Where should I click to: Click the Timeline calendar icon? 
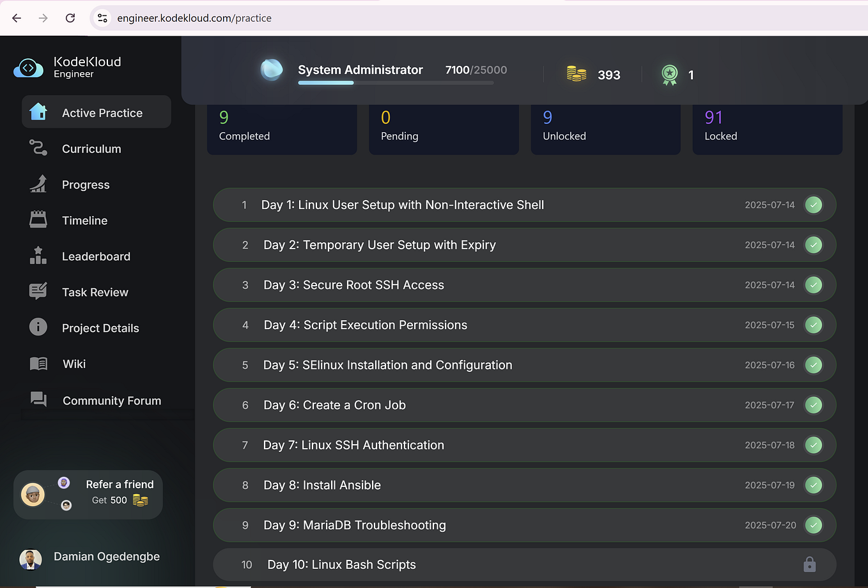coord(38,220)
